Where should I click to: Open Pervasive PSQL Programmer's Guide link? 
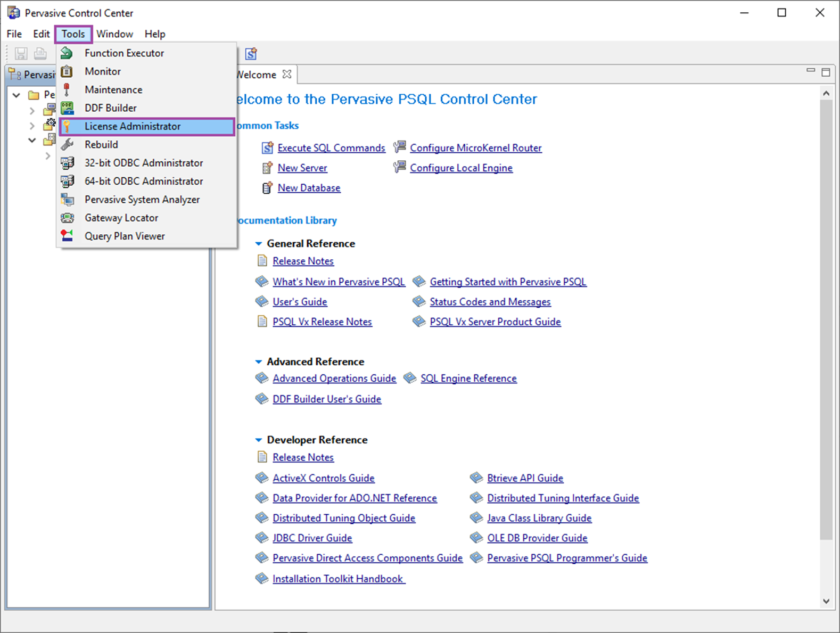pyautogui.click(x=567, y=558)
